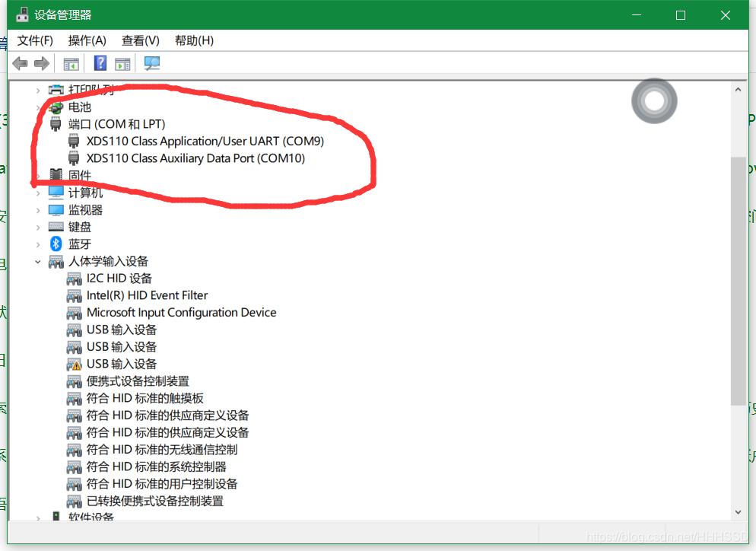Select Microsoft Input Configuration Device entry
The height and width of the screenshot is (551, 756).
(x=181, y=313)
